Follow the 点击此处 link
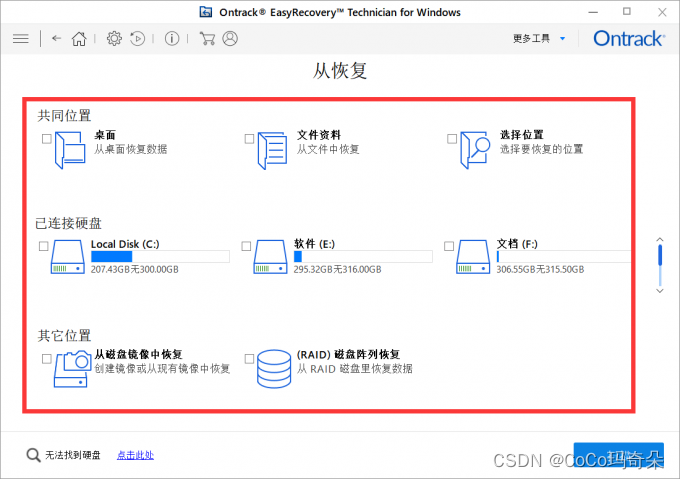 click(x=135, y=455)
